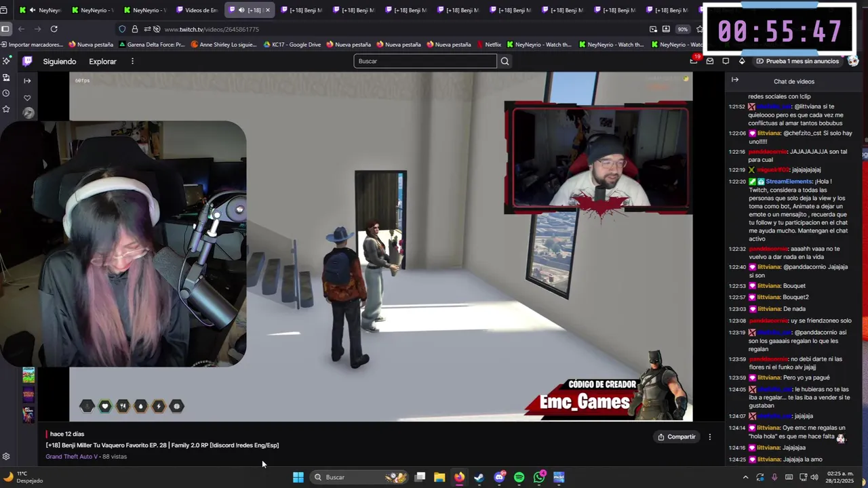Click the heart icon in left sidebar
This screenshot has width=868, height=488.
point(27,98)
